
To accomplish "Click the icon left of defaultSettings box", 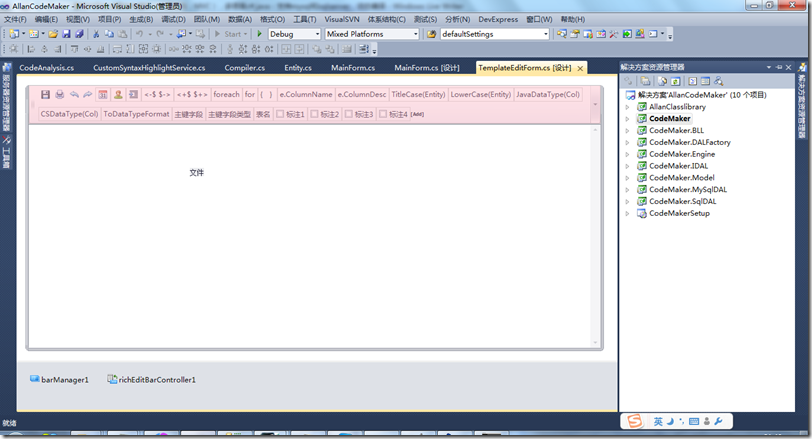I will [x=431, y=34].
